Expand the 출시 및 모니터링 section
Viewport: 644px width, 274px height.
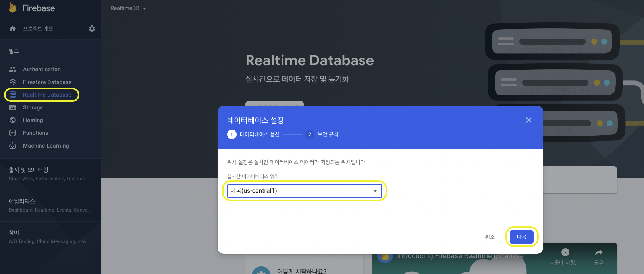[50, 174]
